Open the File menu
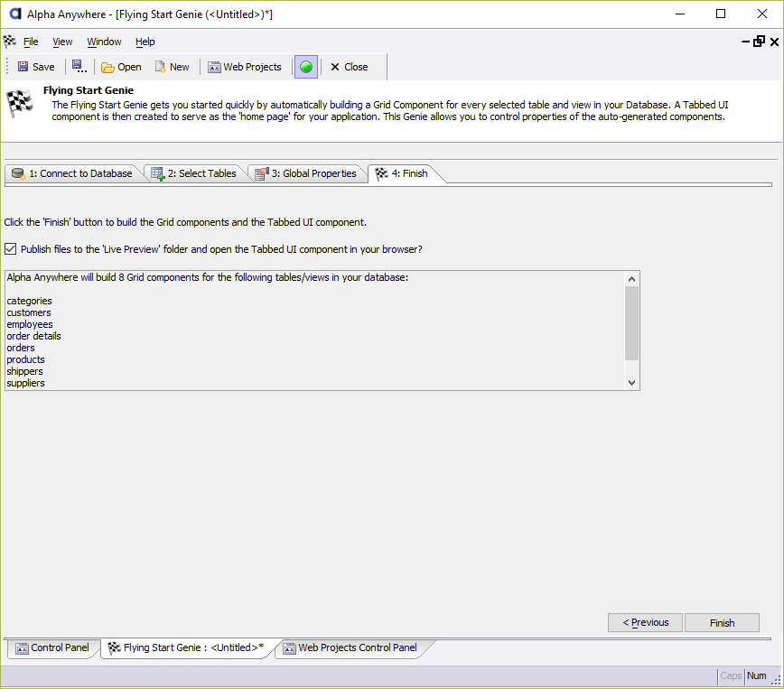The image size is (784, 689). click(31, 42)
